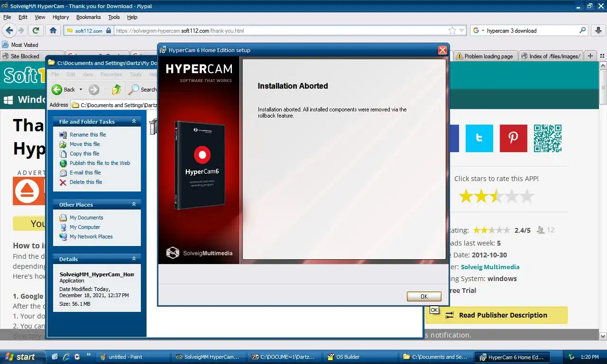The height and width of the screenshot is (364, 607).
Task: Rate the app five stars
Action: click(527, 196)
